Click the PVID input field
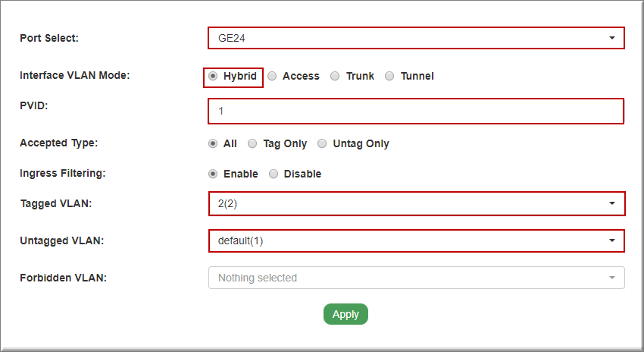Image resolution: width=644 pixels, height=352 pixels. [x=415, y=111]
